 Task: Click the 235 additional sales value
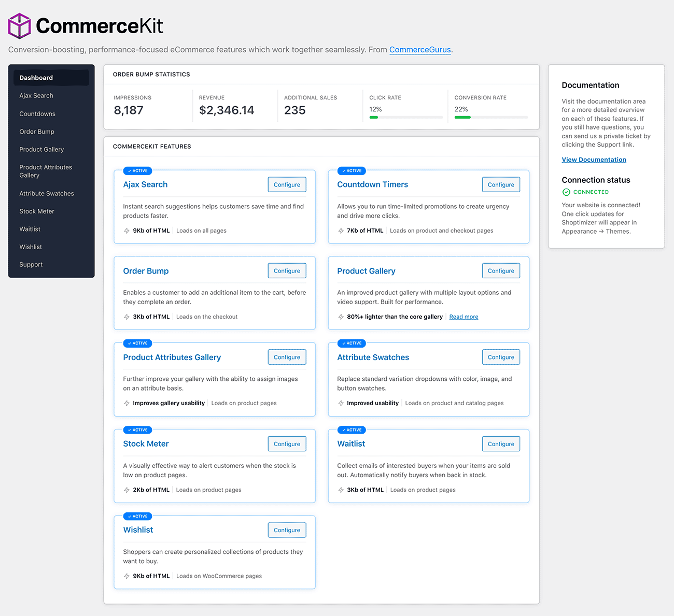294,110
